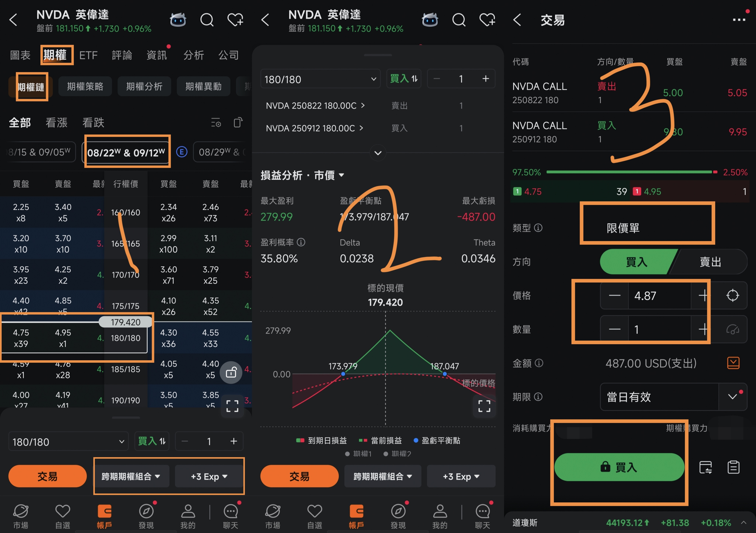Toggle buy/sell legs with 買入 swap control
756x533 pixels.
pyautogui.click(x=404, y=78)
